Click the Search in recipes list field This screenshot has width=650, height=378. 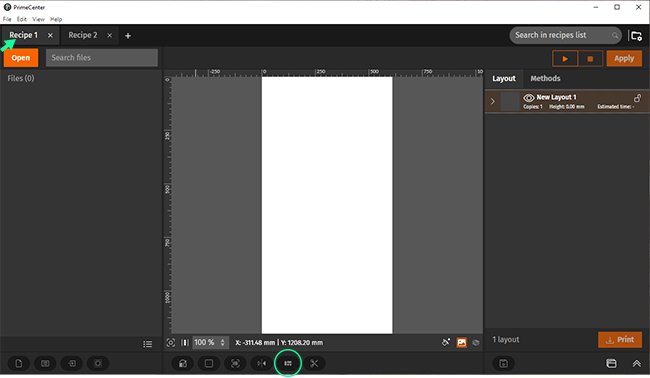tap(566, 35)
